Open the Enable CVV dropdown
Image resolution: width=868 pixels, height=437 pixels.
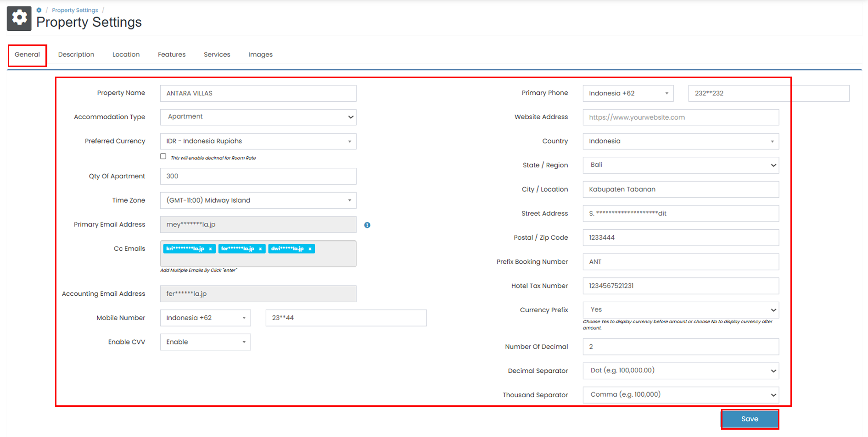pyautogui.click(x=205, y=342)
